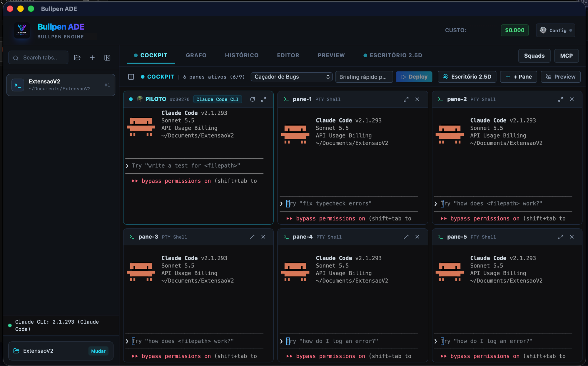Close pane-1
Viewport: 588px width, 366px height.
click(417, 99)
